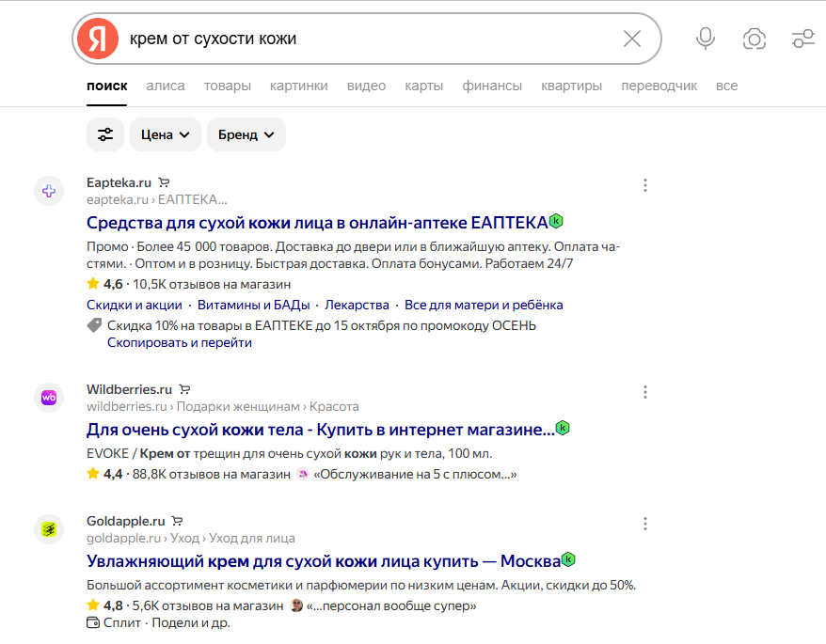Clear the search query with the X

pyautogui.click(x=631, y=39)
